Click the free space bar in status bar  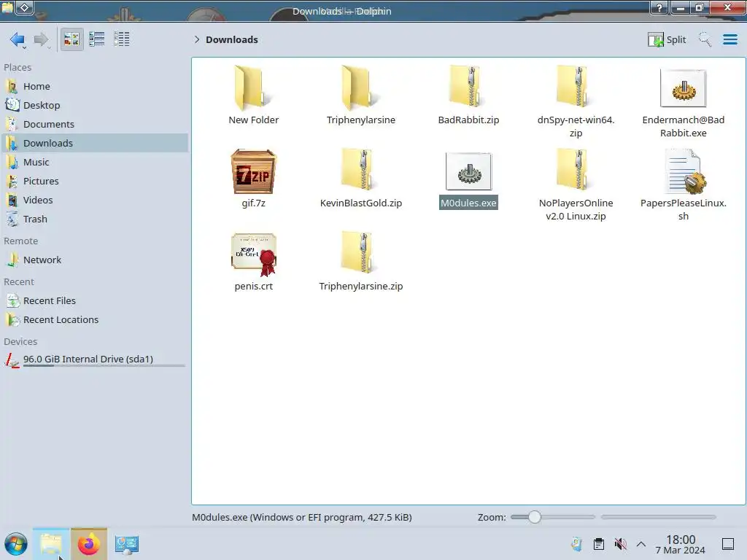(x=659, y=517)
